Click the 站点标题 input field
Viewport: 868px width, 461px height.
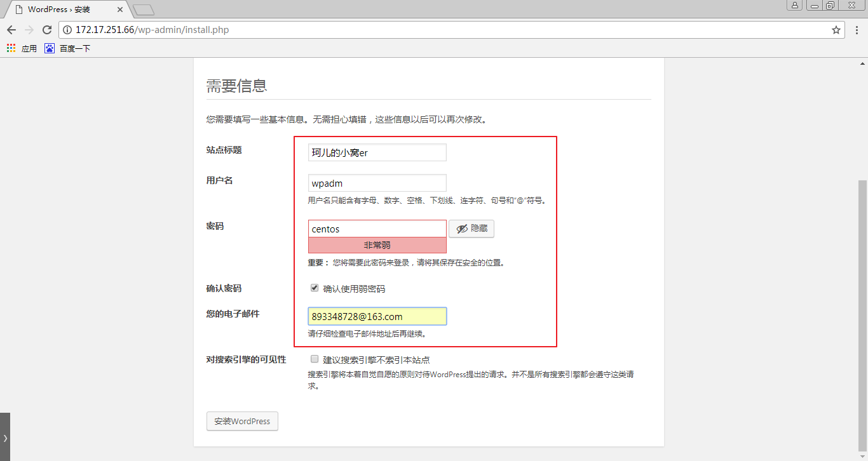[377, 152]
